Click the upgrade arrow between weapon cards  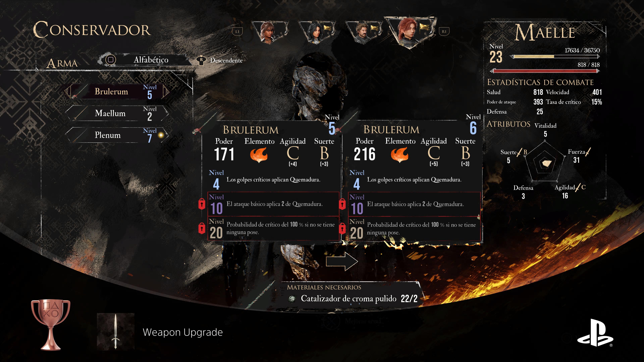point(342,261)
